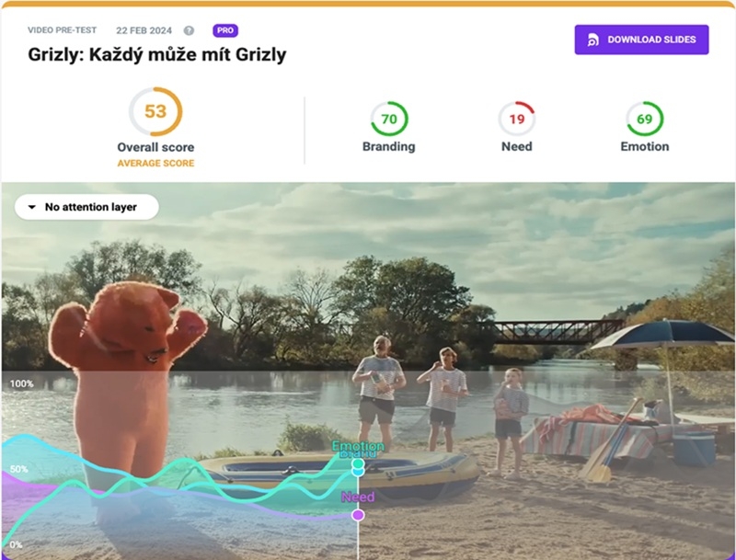Screen dimensions: 736x560
Task: Expand the No attention layer dropdown
Action: [x=86, y=207]
